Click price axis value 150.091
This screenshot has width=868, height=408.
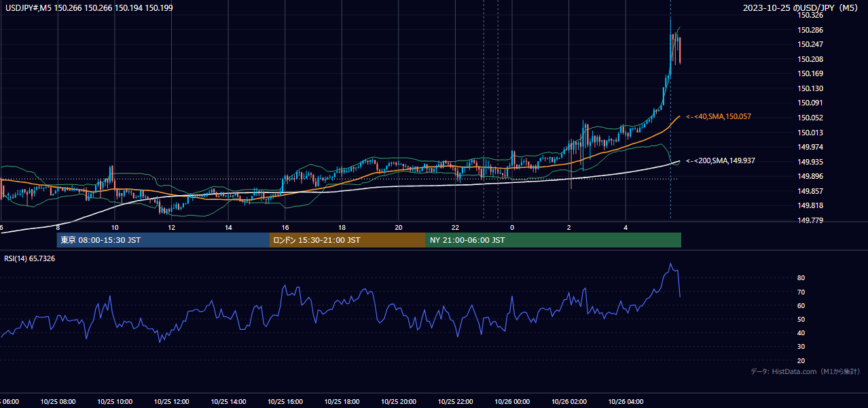pos(810,103)
